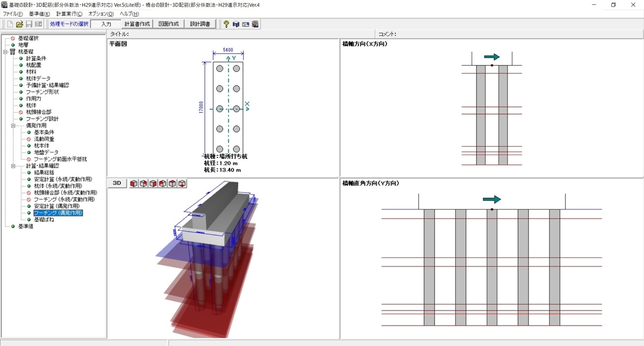Click the Save floppy disk icon
This screenshot has width=644, height=346.
coord(29,24)
